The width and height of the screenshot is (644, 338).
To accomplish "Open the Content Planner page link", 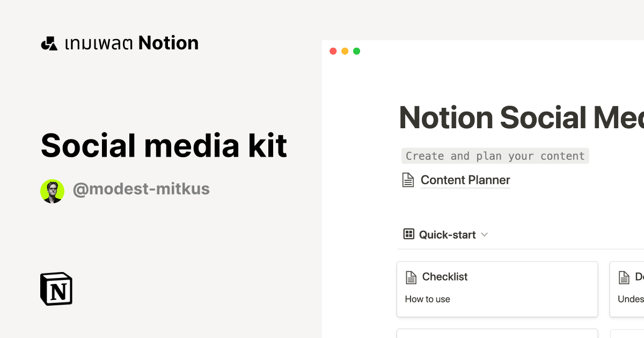I will [465, 180].
